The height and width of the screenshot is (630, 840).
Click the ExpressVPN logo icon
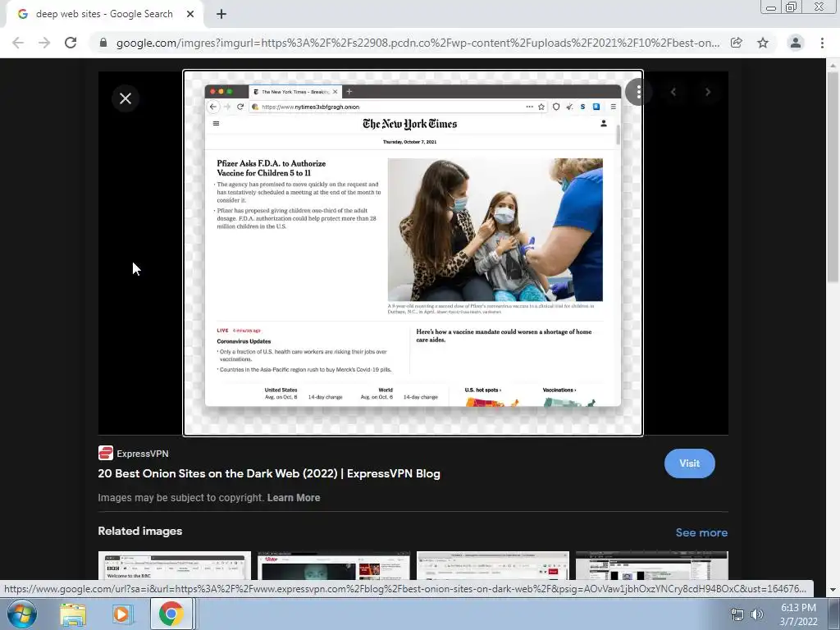point(106,453)
